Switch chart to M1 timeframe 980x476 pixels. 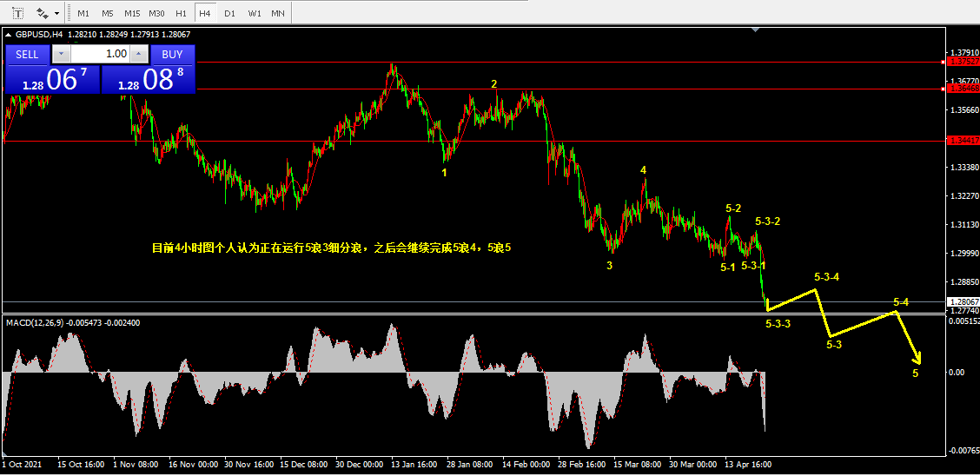(83, 12)
